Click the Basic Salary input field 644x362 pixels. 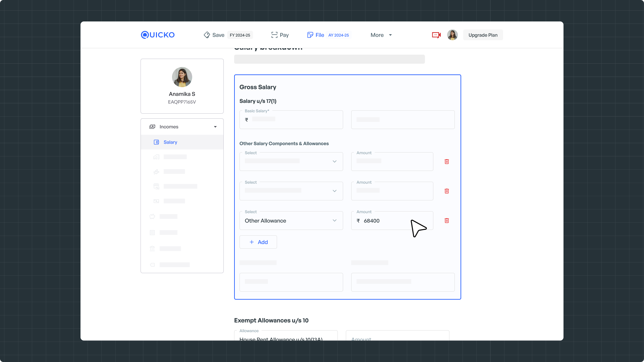tap(291, 120)
